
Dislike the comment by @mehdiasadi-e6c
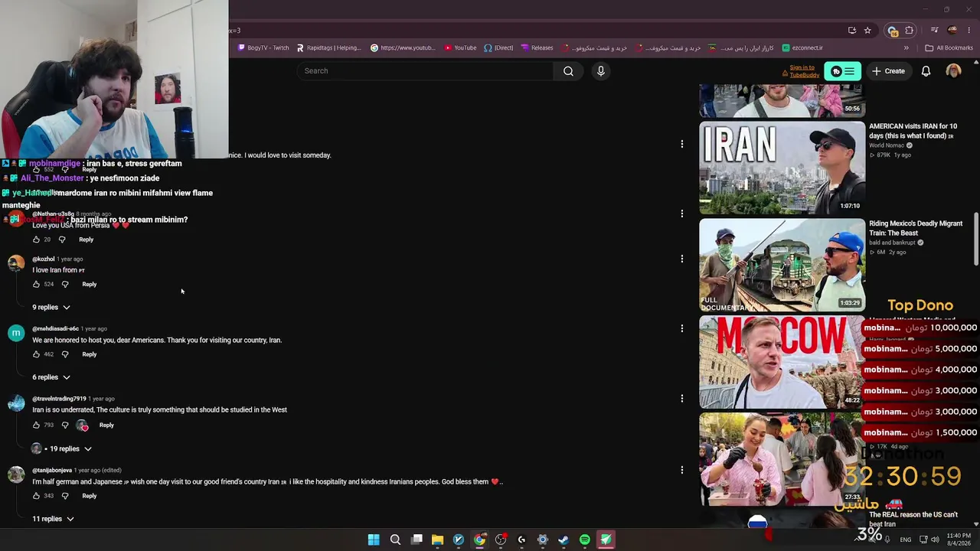65,354
